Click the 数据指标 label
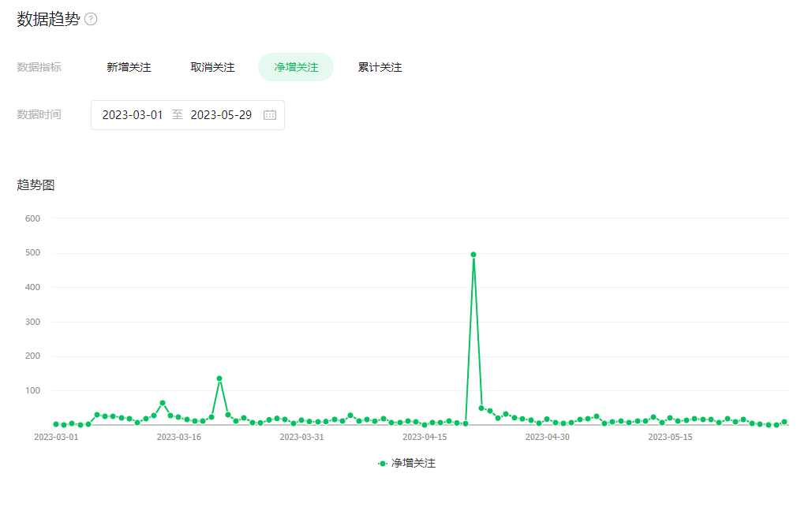The height and width of the screenshot is (507, 812). click(39, 67)
